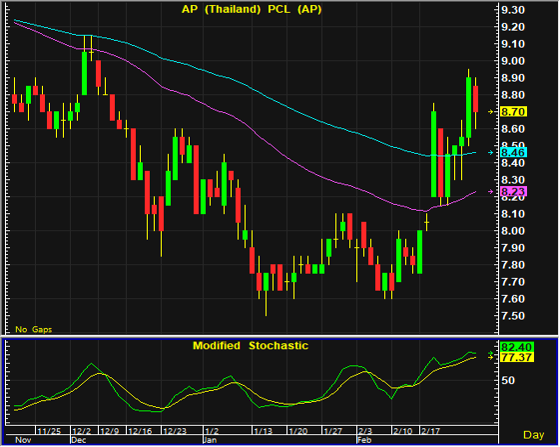Screen dimensions: 560x447
Task: Click the small yellow arrow beside the 8.70 tag
Action: click(x=491, y=112)
